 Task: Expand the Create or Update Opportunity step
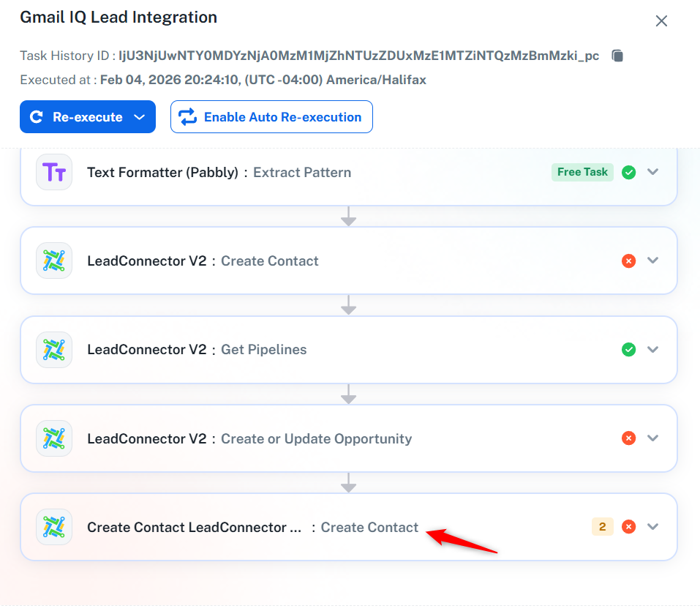coord(653,438)
